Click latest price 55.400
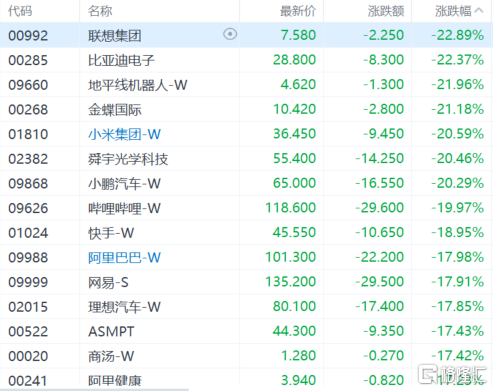493x391 pixels. pos(294,158)
